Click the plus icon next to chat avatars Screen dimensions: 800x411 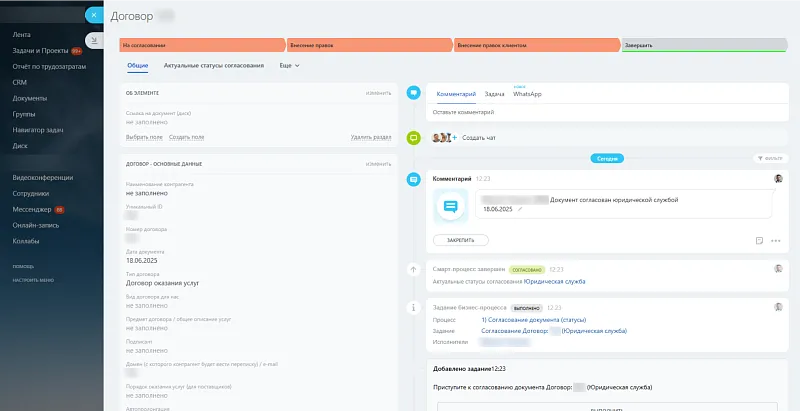pyautogui.click(x=455, y=138)
